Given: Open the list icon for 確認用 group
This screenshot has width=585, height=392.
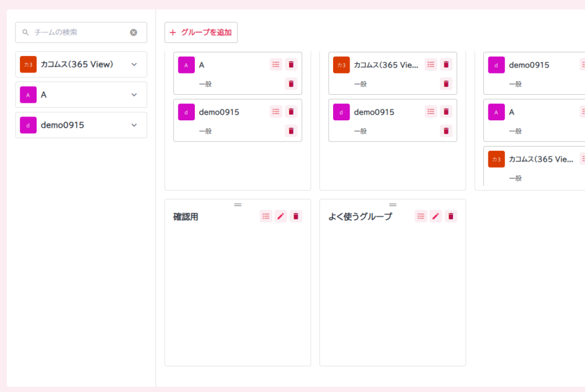Looking at the screenshot, I should (x=266, y=216).
